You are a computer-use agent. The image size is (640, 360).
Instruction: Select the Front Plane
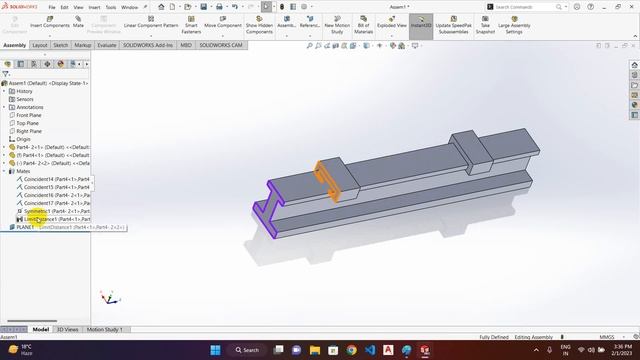pos(29,115)
